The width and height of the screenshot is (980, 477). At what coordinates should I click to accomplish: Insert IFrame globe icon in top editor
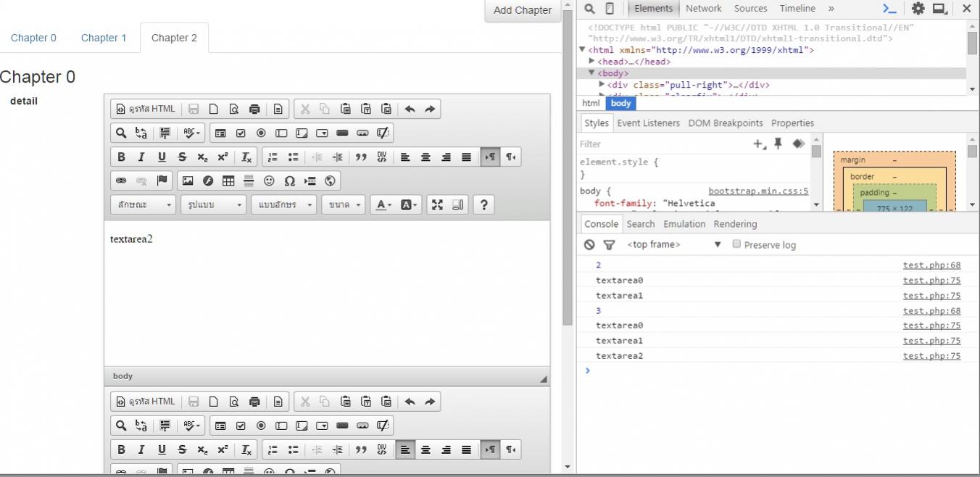(330, 181)
